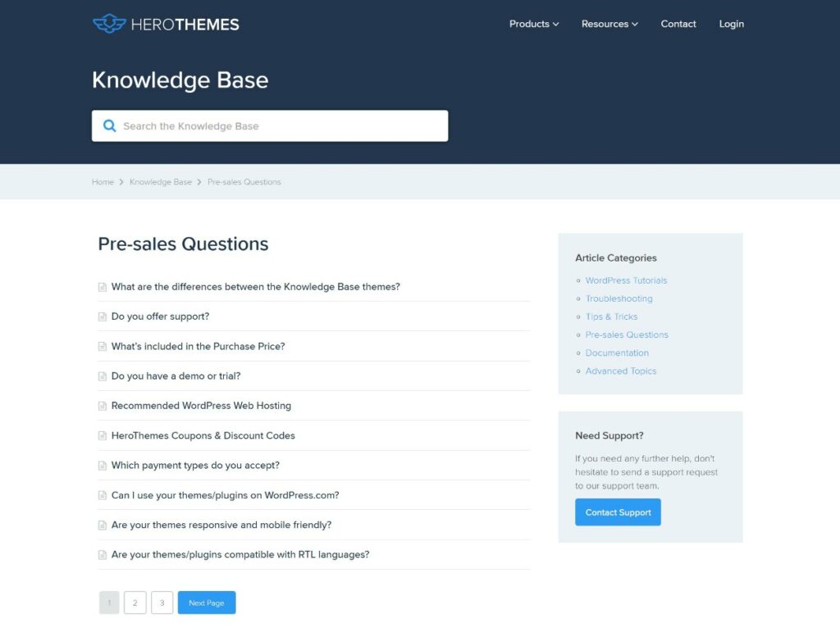Open the Troubleshooting category link
Viewport: 840px width, 628px height.
point(619,298)
